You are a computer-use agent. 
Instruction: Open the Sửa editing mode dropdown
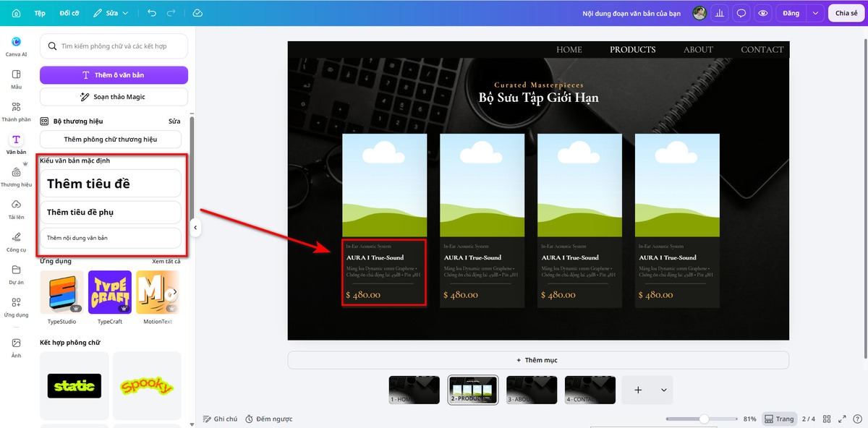pyautogui.click(x=111, y=13)
